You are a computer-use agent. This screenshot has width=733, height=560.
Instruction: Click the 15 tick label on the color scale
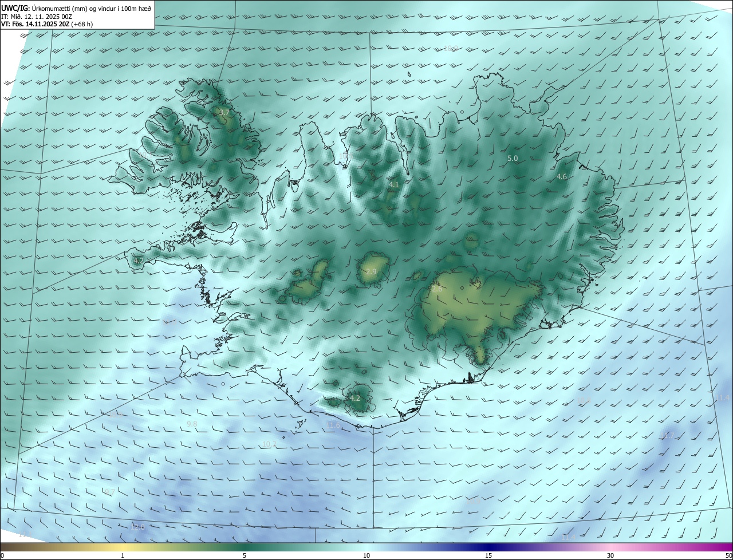488,555
